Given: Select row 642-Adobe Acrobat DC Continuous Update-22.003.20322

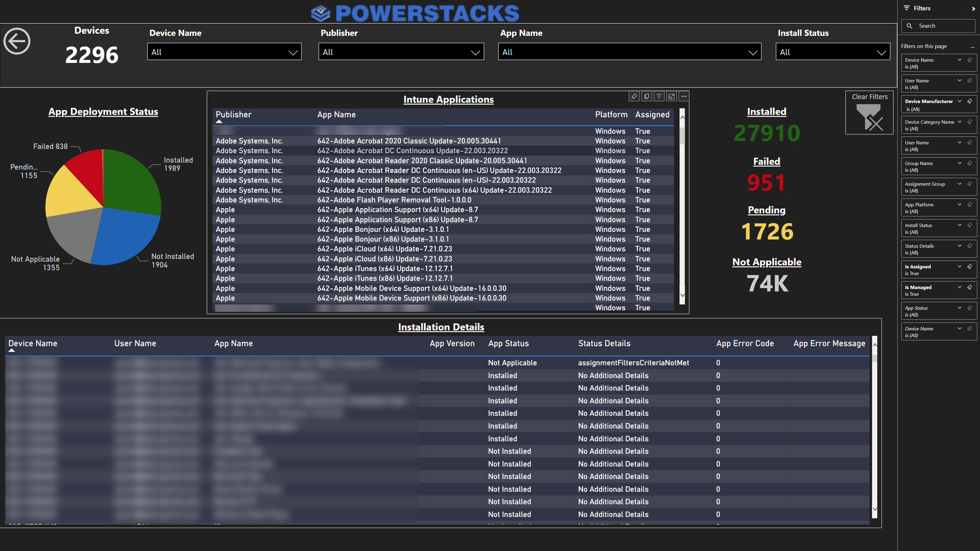Looking at the screenshot, I should point(443,151).
